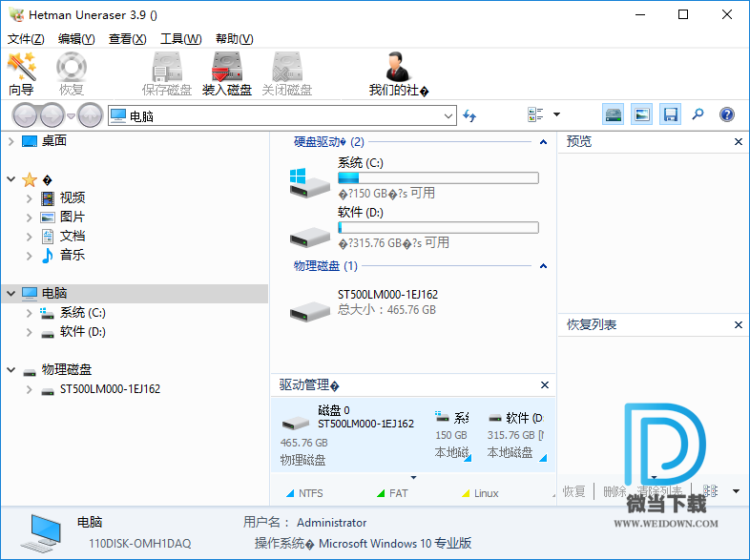Toggle the drive manager panel button
Viewport: 750px width, 560px height.
(x=614, y=114)
